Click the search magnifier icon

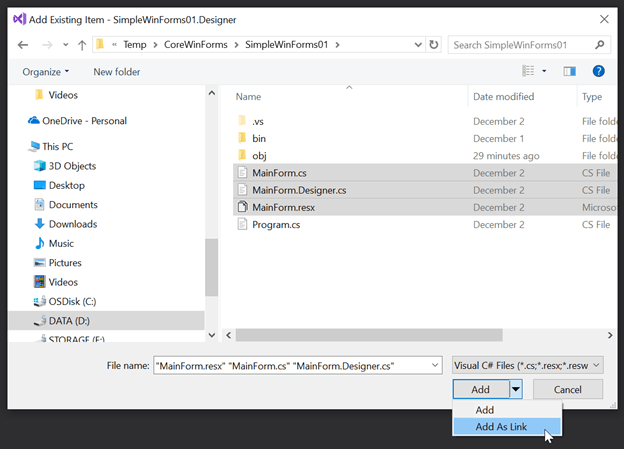coord(600,45)
